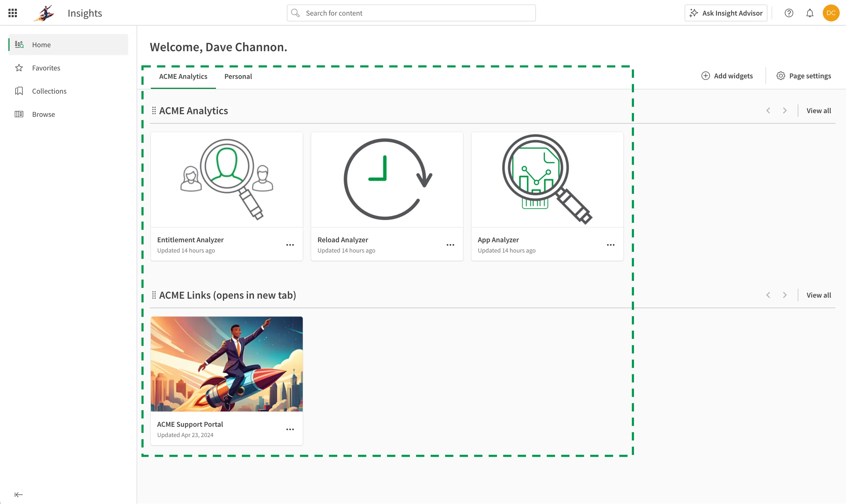The image size is (846, 504).
Task: Click the Home sidebar icon
Action: pyautogui.click(x=20, y=44)
